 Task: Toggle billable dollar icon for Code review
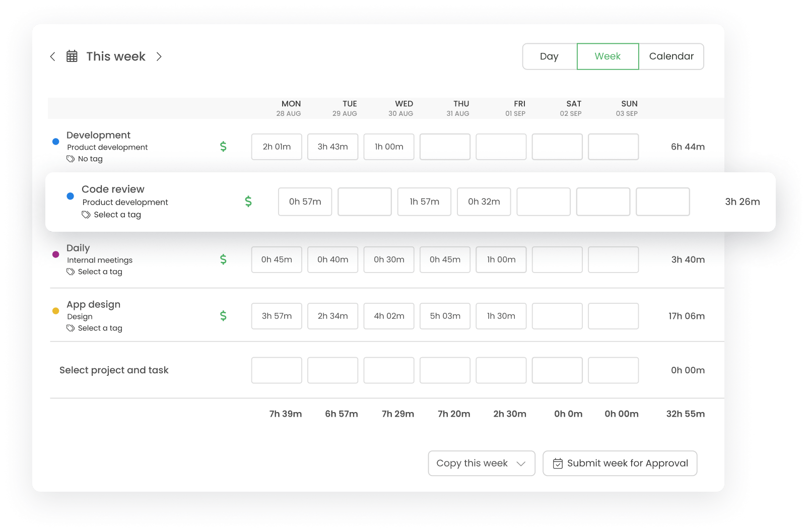click(x=248, y=202)
